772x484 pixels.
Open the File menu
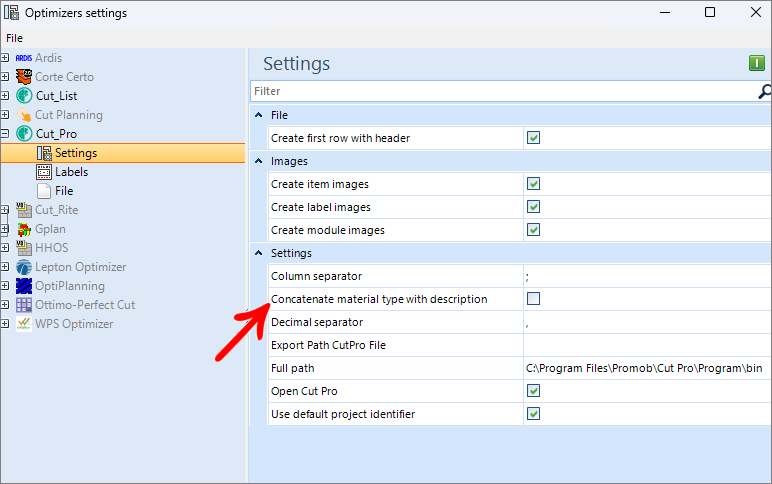coord(14,38)
